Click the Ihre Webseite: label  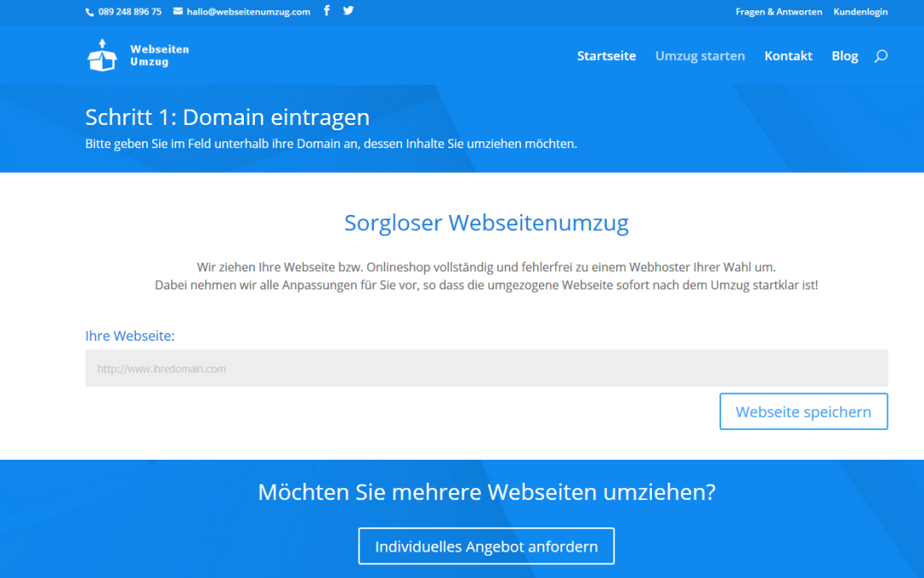(130, 336)
